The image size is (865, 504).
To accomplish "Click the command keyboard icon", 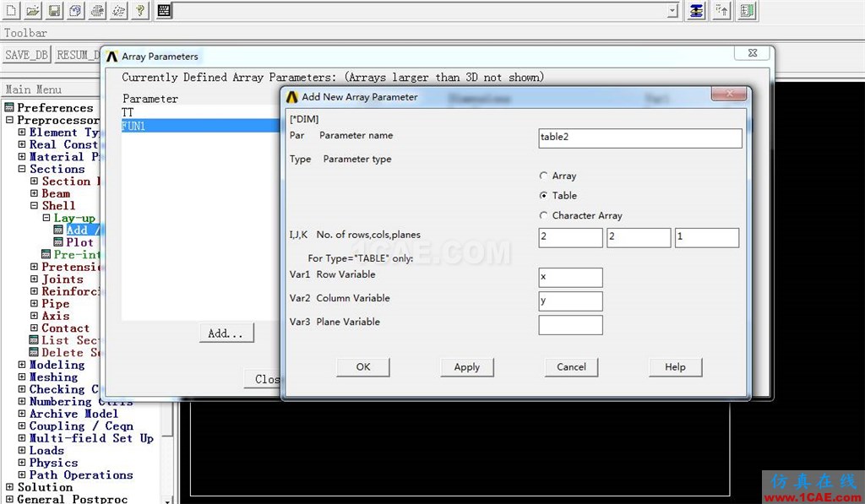I will [164, 10].
